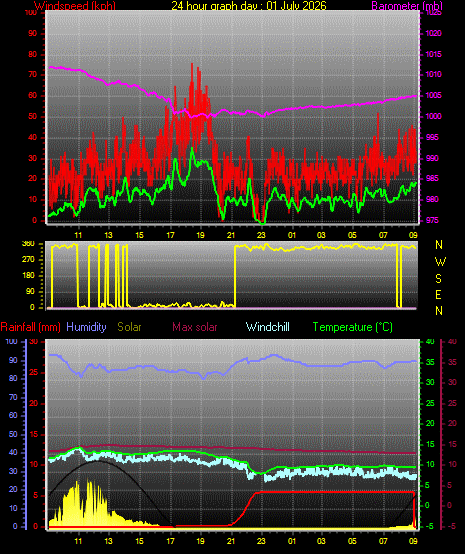Viewport: 465px width, 554px height.
Task: Click the 270 wind direction axis value
Action: click(28, 260)
